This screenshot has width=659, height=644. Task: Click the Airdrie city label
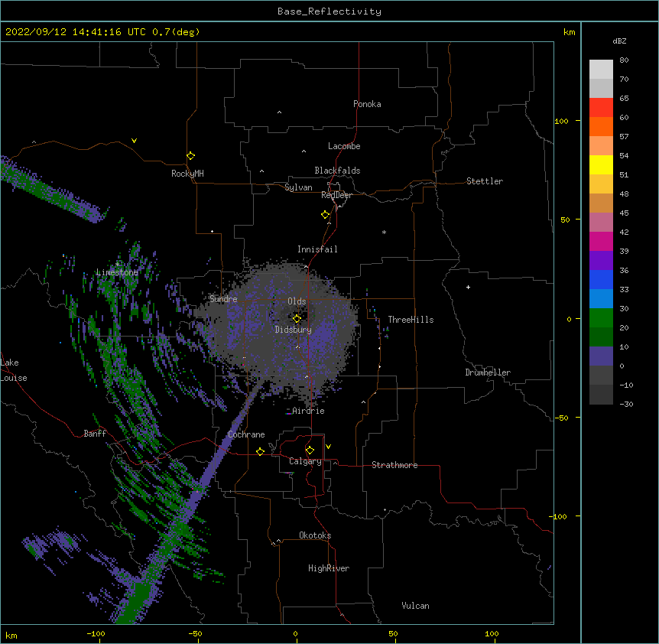click(308, 411)
